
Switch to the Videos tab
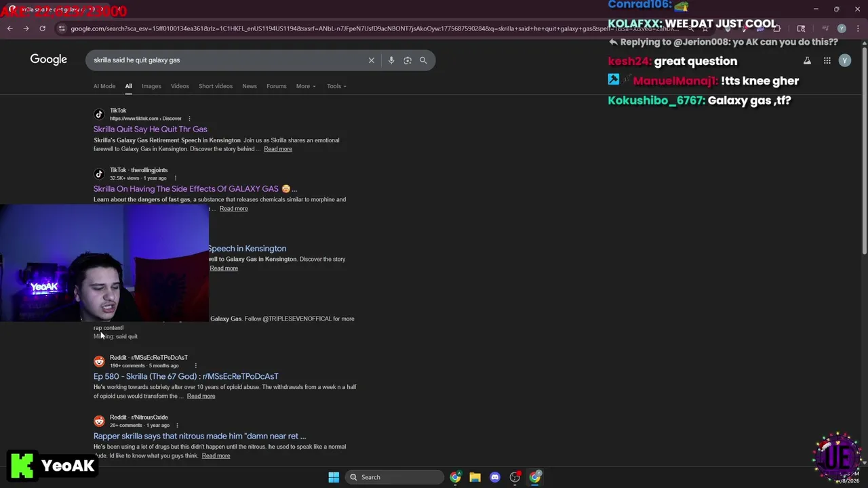click(x=180, y=86)
